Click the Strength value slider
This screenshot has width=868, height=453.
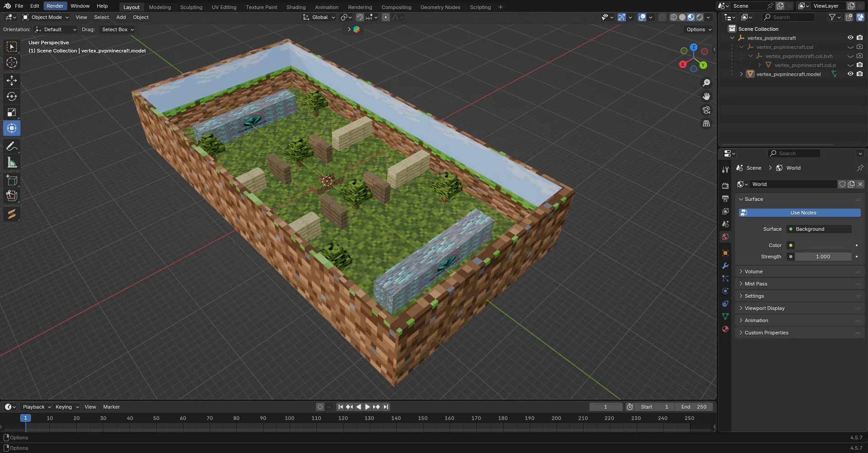click(x=823, y=257)
